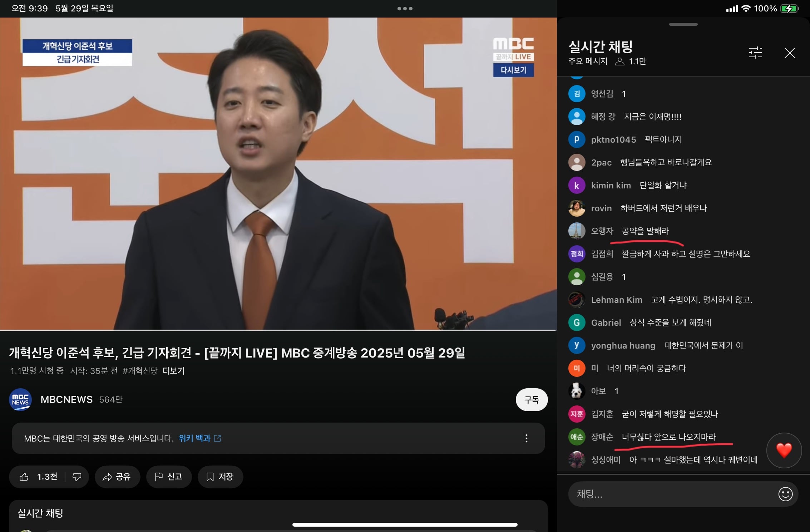Select message '단일화 할거냐'

[663, 185]
